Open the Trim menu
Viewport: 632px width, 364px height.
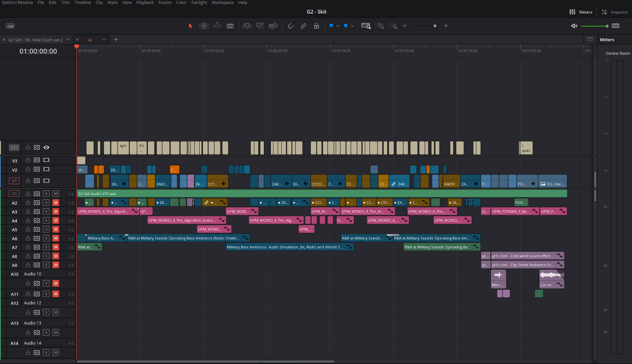pos(65,3)
